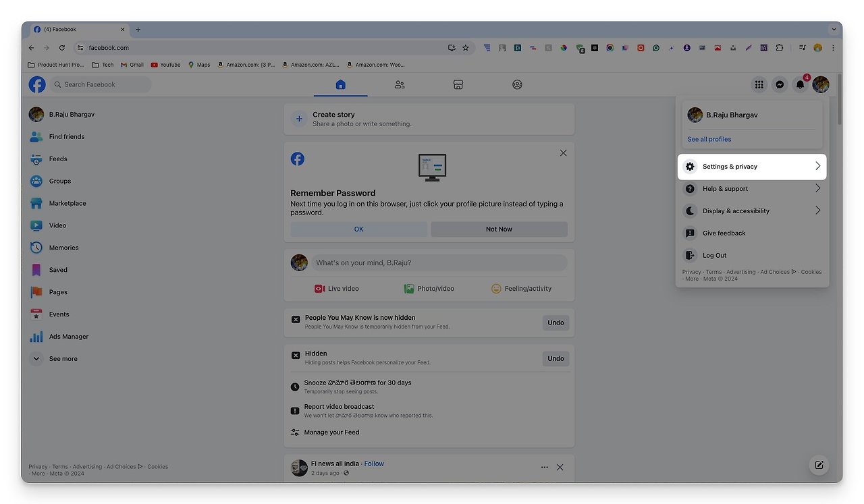The image size is (864, 504).
Task: Expand the Help & support chevron
Action: [x=817, y=188]
